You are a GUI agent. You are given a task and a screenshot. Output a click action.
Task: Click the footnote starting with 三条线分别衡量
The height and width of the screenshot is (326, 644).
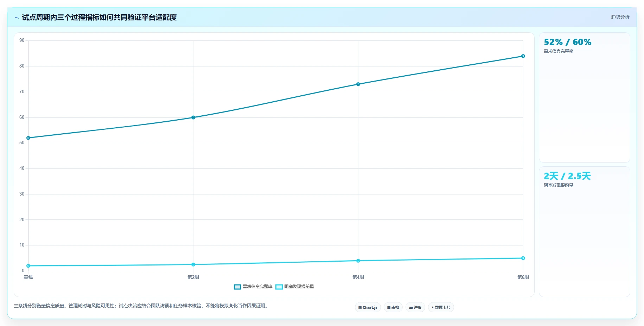click(x=141, y=306)
